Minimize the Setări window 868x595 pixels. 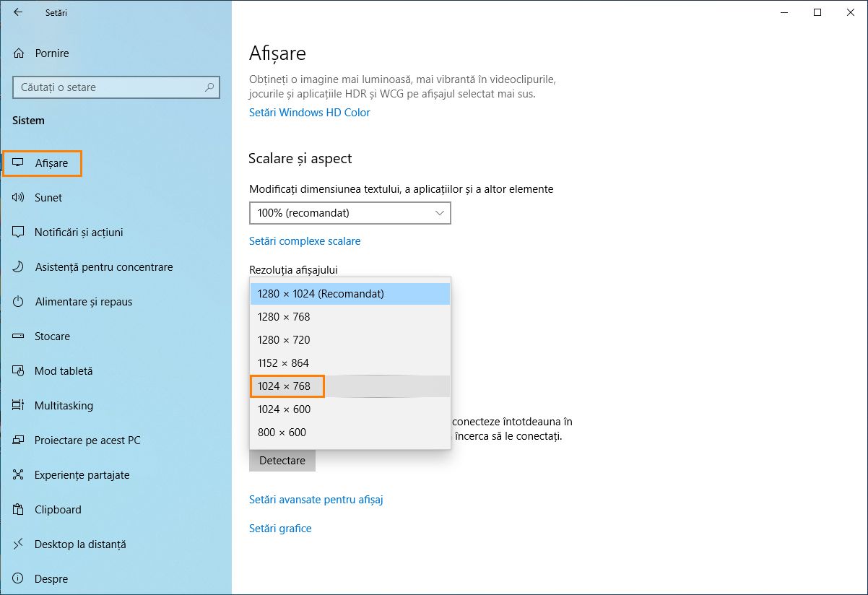coord(784,12)
